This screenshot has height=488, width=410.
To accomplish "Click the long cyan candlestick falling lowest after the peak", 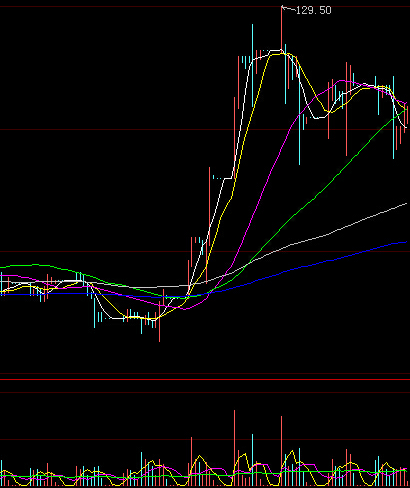I will (299, 115).
